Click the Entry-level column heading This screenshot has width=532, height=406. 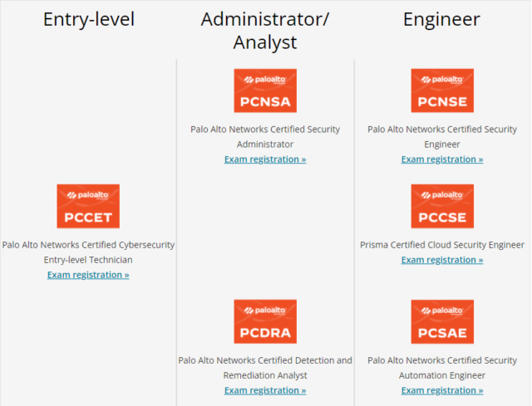click(x=88, y=19)
